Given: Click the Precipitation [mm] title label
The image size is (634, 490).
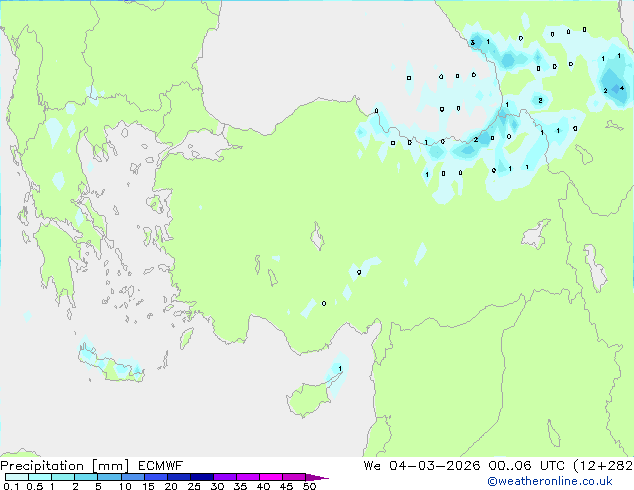Looking at the screenshot, I should point(65,466).
